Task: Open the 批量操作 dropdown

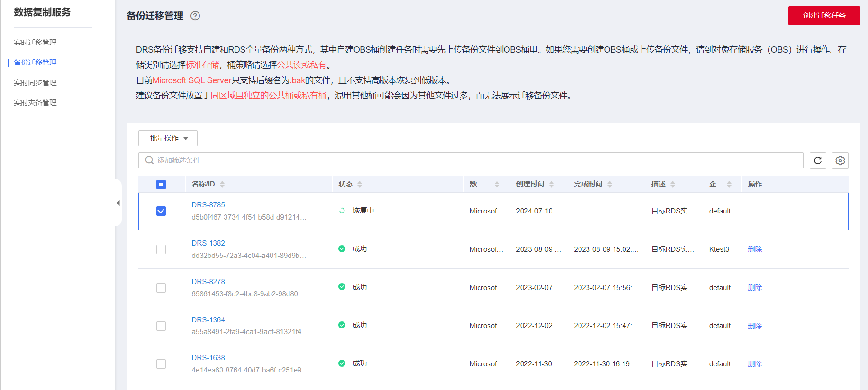Action: (168, 138)
